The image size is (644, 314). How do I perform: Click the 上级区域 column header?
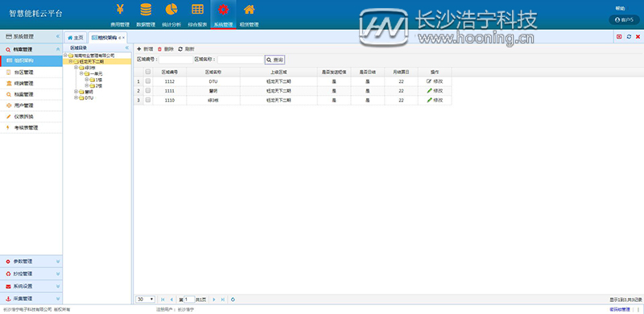[x=279, y=72]
